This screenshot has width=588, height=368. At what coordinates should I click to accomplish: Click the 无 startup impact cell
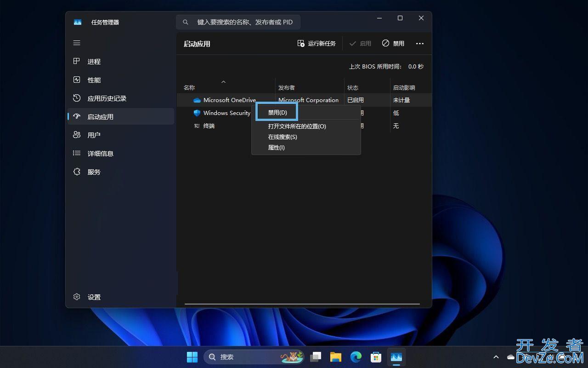pyautogui.click(x=396, y=126)
